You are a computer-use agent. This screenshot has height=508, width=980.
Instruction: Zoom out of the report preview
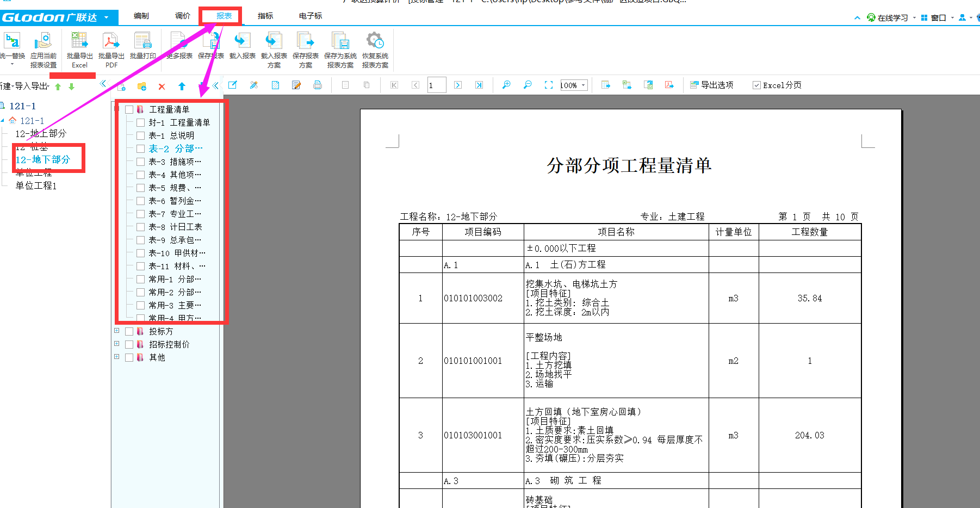[528, 85]
